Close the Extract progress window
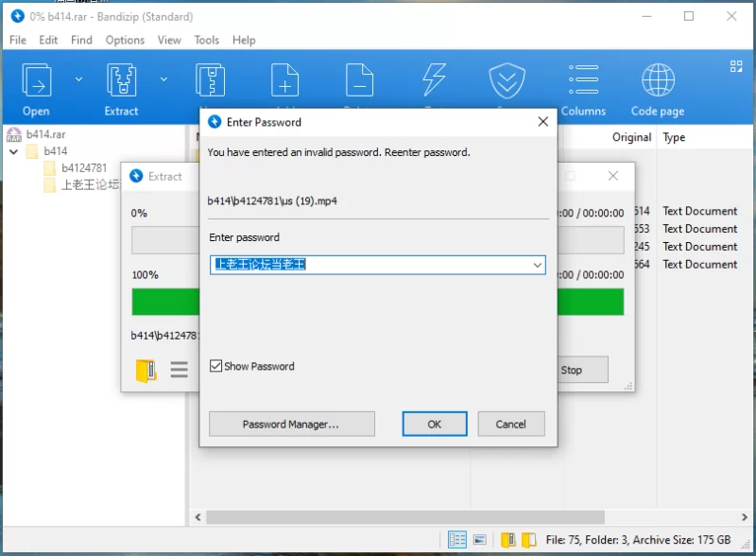 tap(612, 176)
